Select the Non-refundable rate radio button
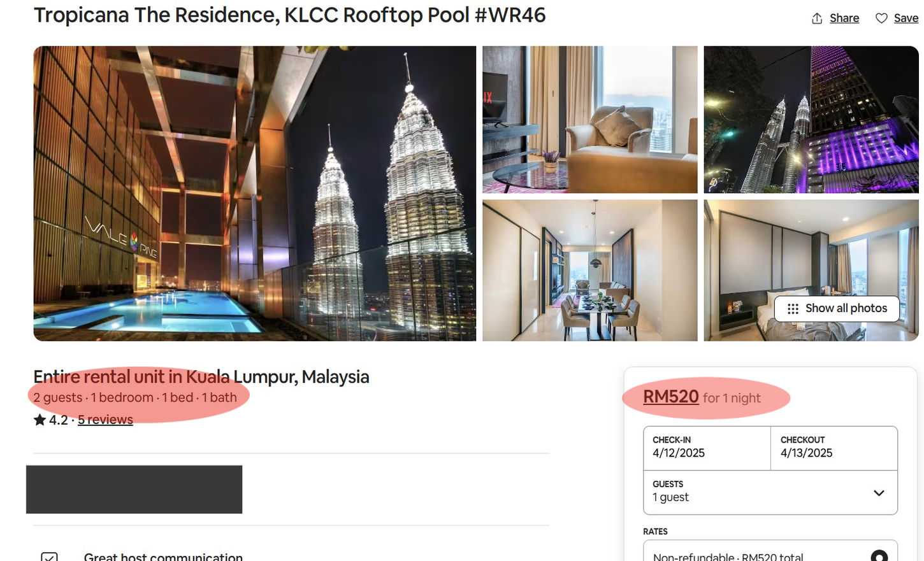The width and height of the screenshot is (924, 561). click(x=879, y=557)
